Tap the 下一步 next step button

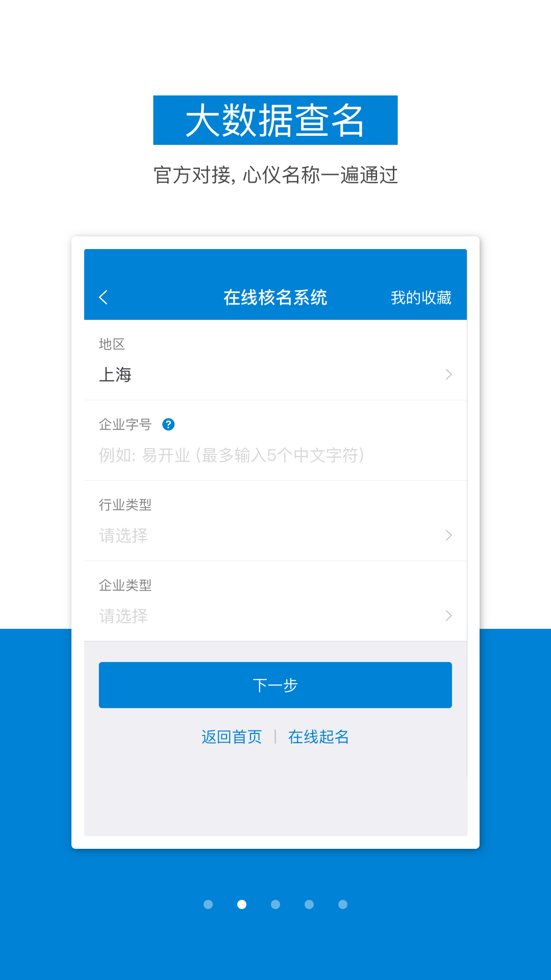[275, 685]
